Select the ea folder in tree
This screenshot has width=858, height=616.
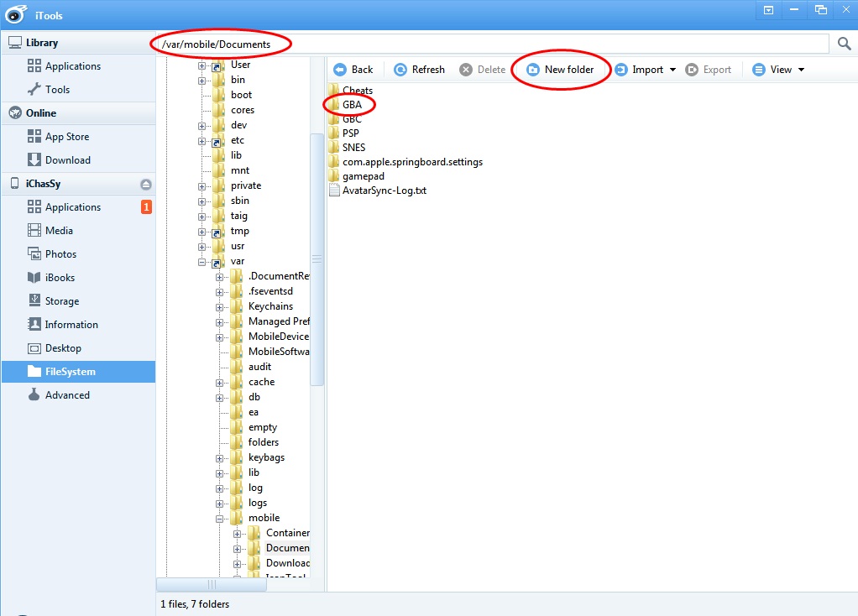pyautogui.click(x=254, y=412)
